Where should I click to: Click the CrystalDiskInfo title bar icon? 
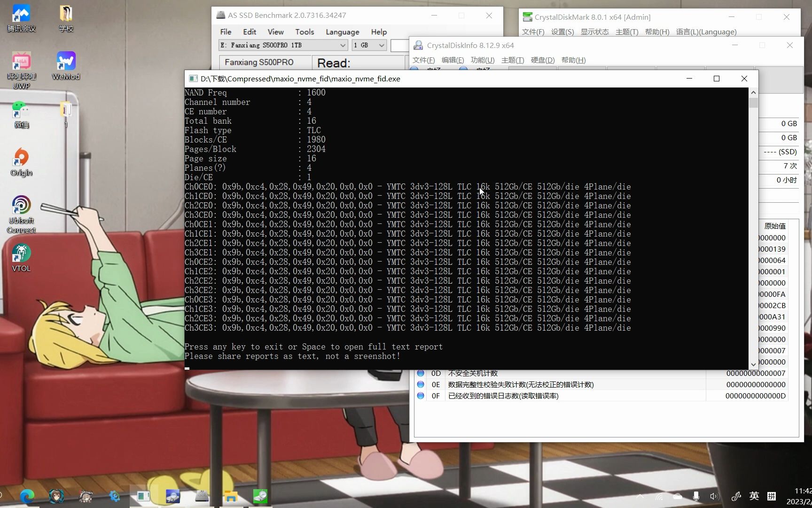click(x=418, y=45)
